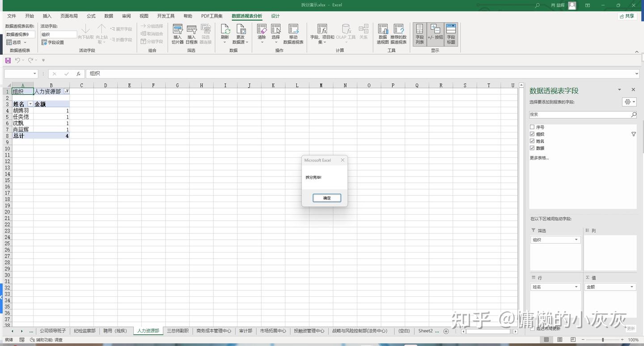
Task: Toggle the +/- 按钮 display option
Action: click(435, 34)
